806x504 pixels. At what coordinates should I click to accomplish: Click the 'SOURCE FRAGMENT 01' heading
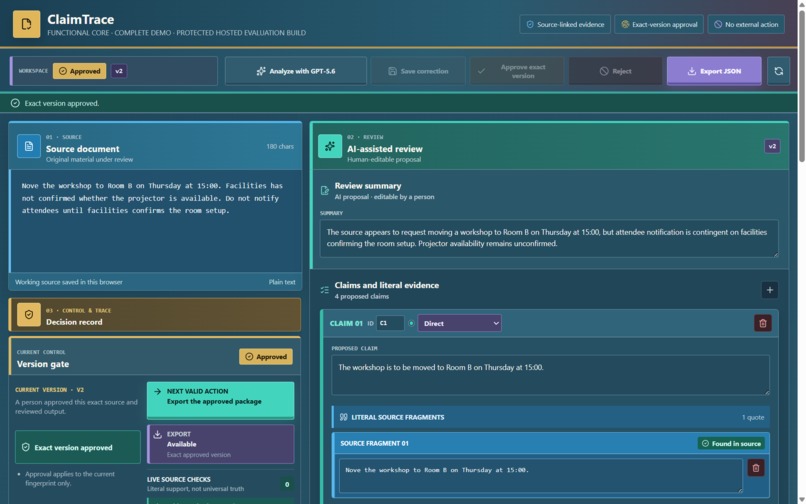(x=374, y=443)
